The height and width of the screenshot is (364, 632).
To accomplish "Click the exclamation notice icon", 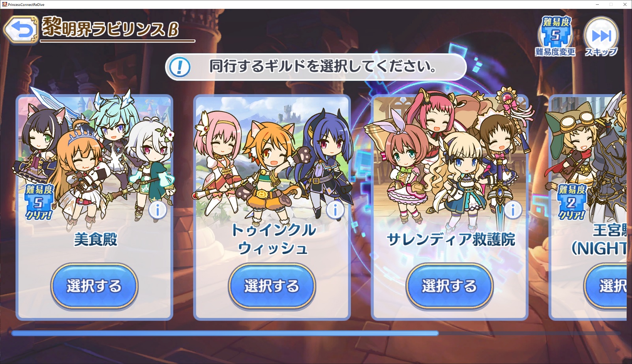I will [180, 67].
